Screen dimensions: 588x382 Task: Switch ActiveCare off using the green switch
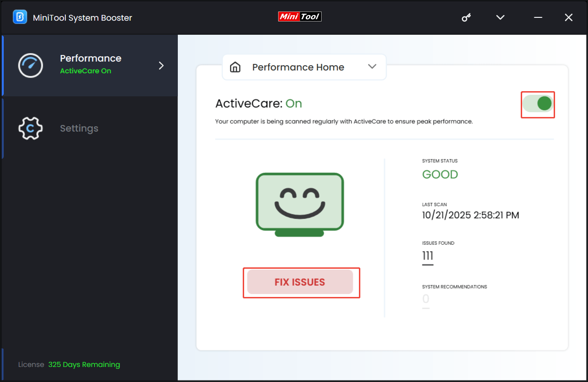tap(538, 104)
